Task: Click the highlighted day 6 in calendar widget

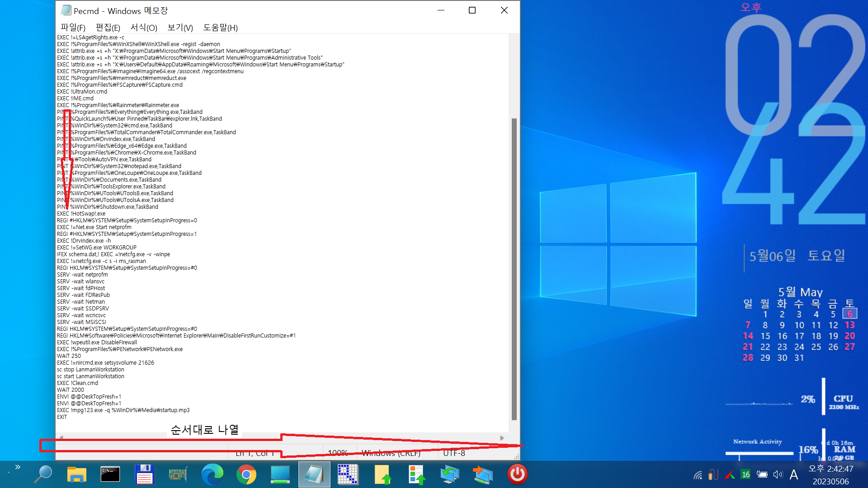Action: coord(849,314)
